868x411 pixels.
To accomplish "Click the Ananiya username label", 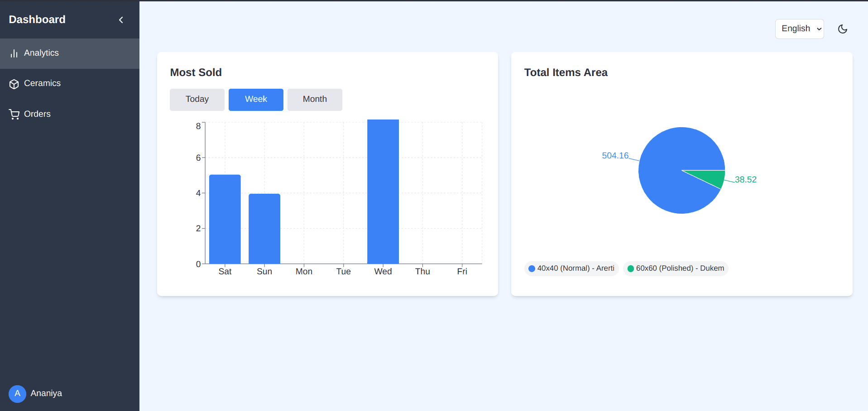I will click(46, 393).
